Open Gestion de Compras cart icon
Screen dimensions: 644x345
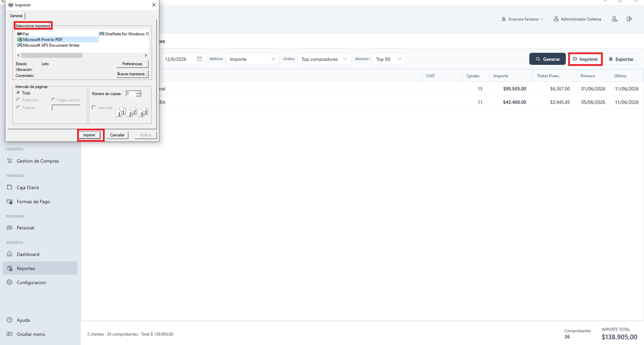[x=10, y=161]
